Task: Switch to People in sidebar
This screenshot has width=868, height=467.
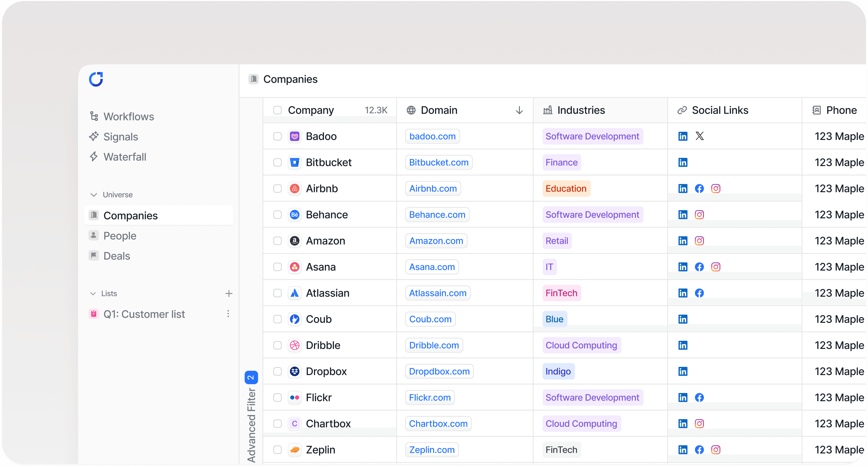Action: click(x=113, y=236)
